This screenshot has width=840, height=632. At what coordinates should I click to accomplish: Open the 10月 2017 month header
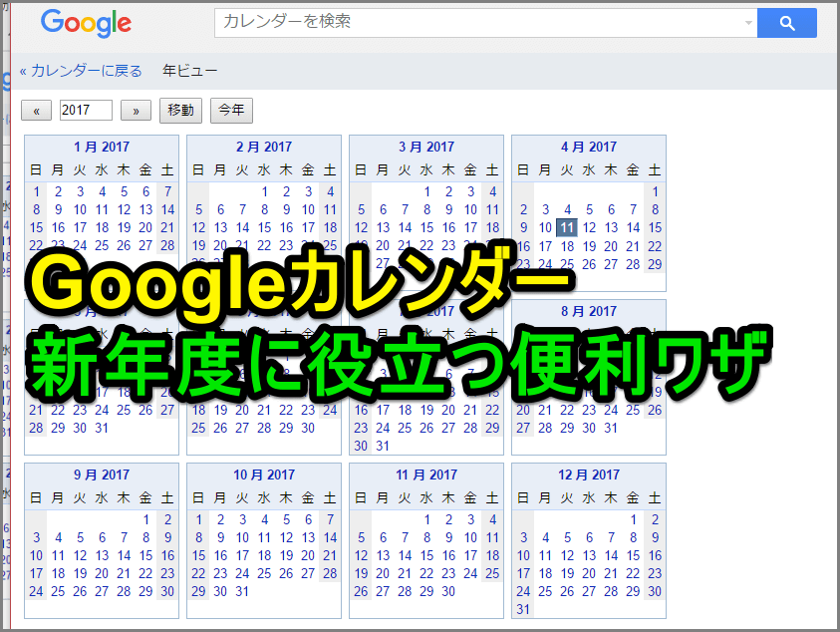coord(264,474)
